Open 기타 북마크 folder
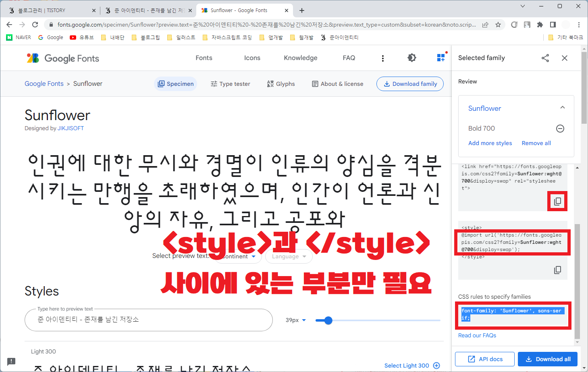Viewport: 588px width, 372px height. pyautogui.click(x=565, y=37)
